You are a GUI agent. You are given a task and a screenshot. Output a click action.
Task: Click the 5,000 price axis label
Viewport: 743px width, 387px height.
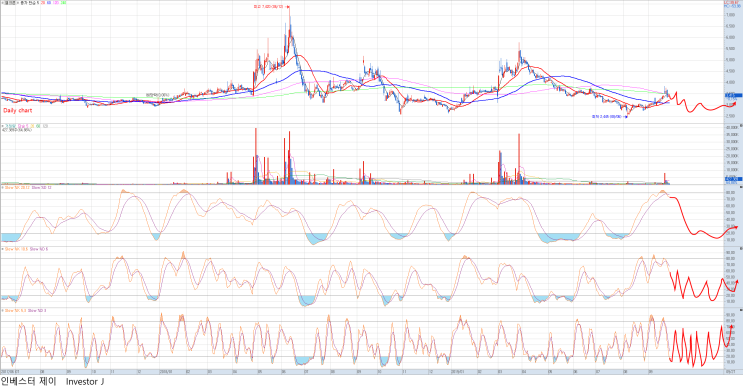tap(730, 60)
